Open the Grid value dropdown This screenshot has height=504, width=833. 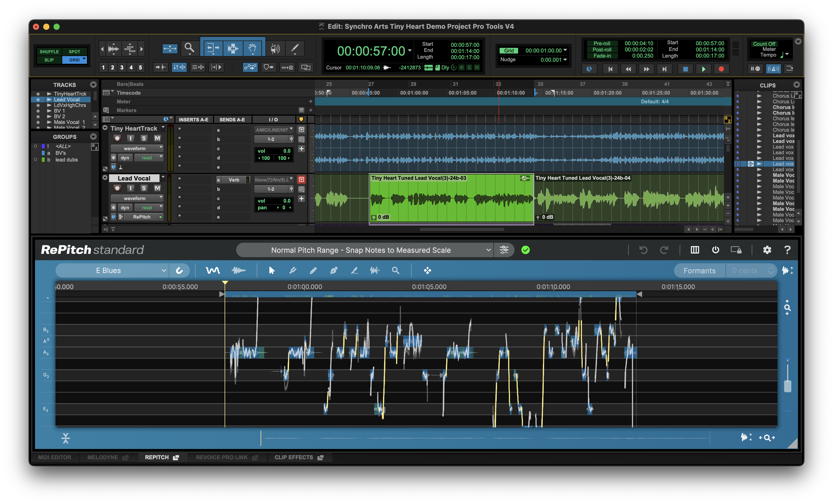click(565, 50)
